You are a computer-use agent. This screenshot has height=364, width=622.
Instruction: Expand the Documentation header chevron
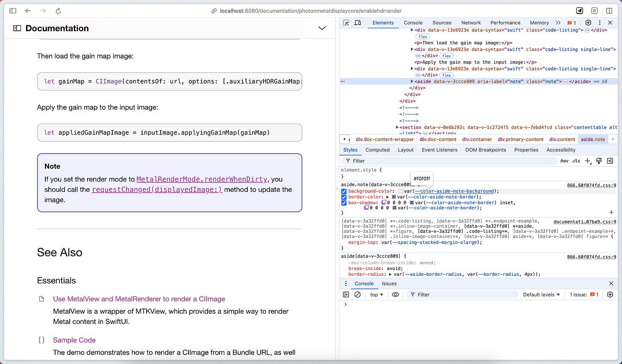pos(322,28)
